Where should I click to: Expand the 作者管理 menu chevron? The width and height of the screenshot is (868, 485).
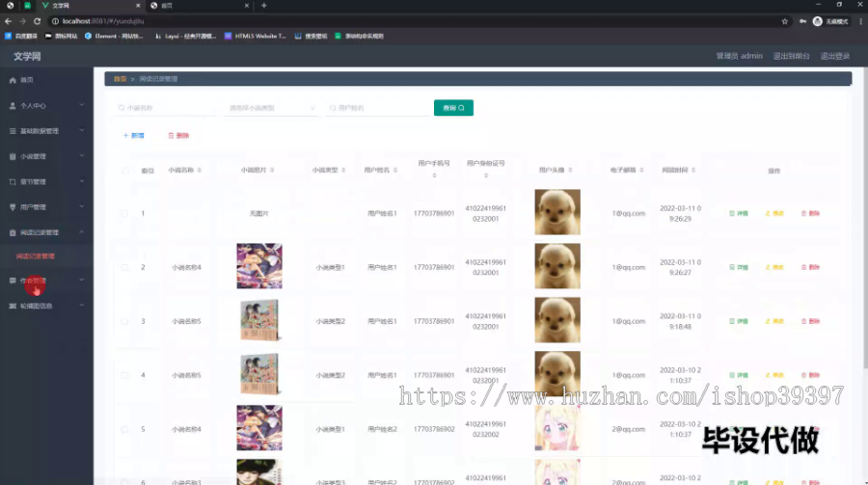81,281
